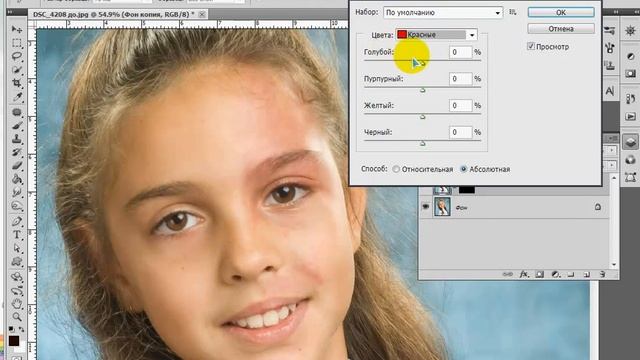Open the Paths panel dock icon
Image resolution: width=640 pixels, height=360 pixels.
click(631, 177)
